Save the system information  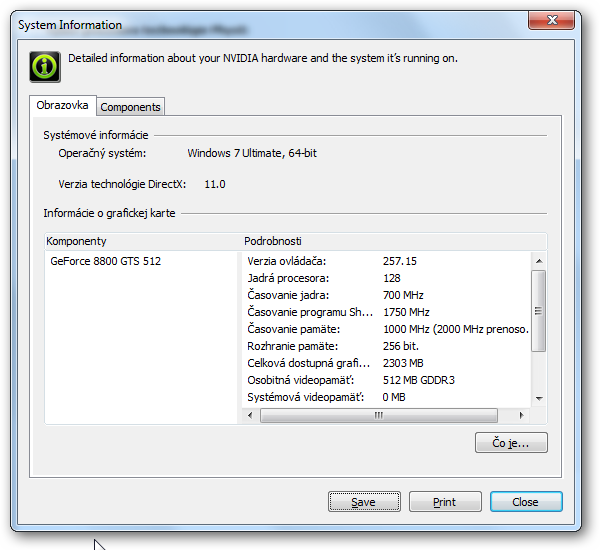coord(364,501)
